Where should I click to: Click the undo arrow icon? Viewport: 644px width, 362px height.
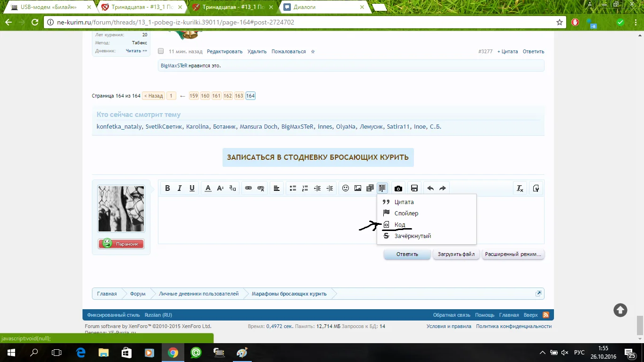click(x=430, y=188)
